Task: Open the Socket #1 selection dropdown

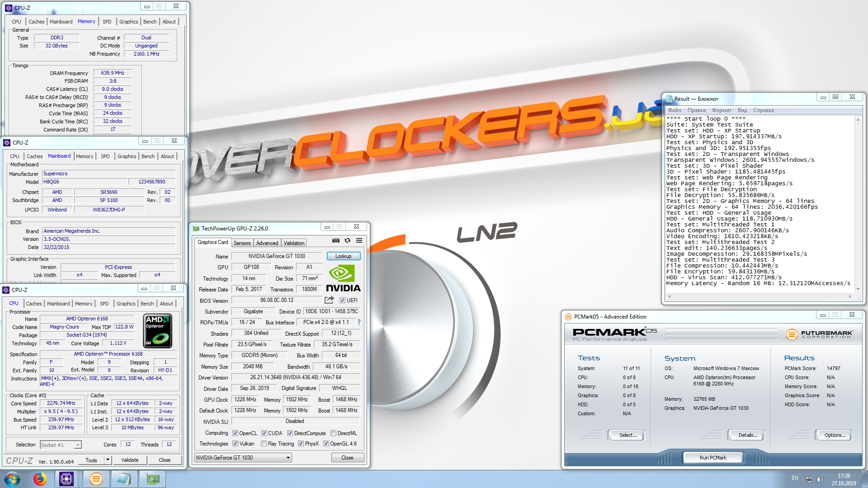Action: coord(61,445)
